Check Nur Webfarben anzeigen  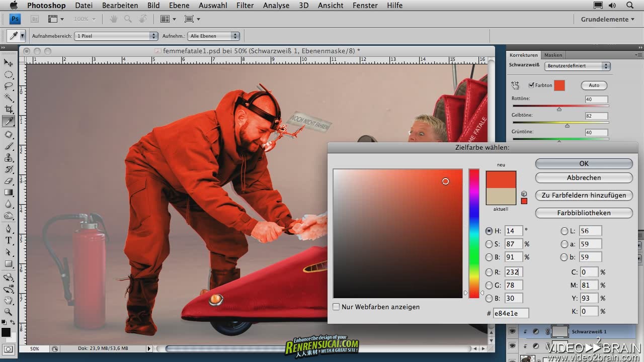point(336,307)
